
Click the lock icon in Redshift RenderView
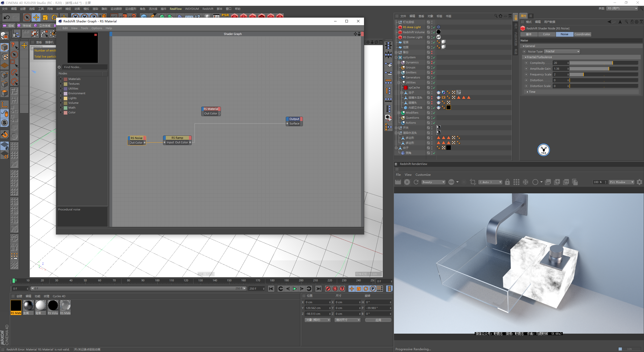(x=507, y=182)
